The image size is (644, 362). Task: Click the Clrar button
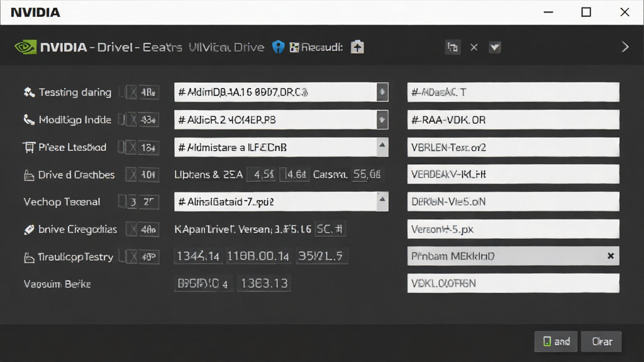click(x=601, y=341)
